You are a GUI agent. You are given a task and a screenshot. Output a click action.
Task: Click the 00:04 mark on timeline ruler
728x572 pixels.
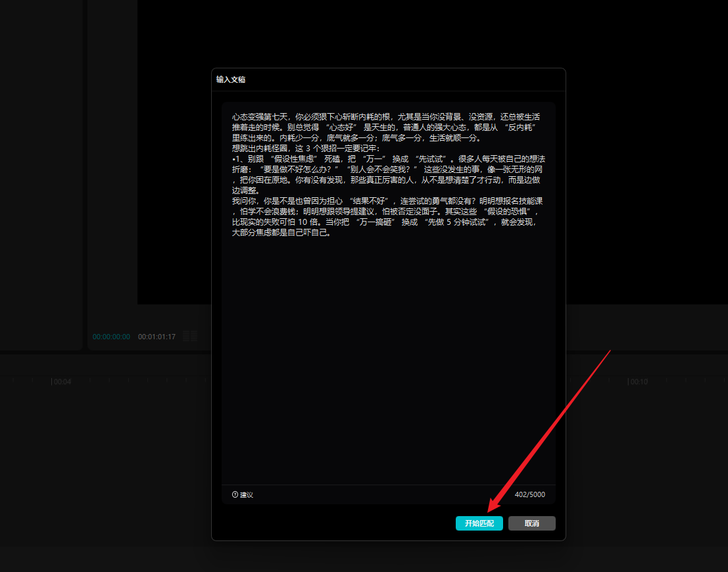coord(62,382)
